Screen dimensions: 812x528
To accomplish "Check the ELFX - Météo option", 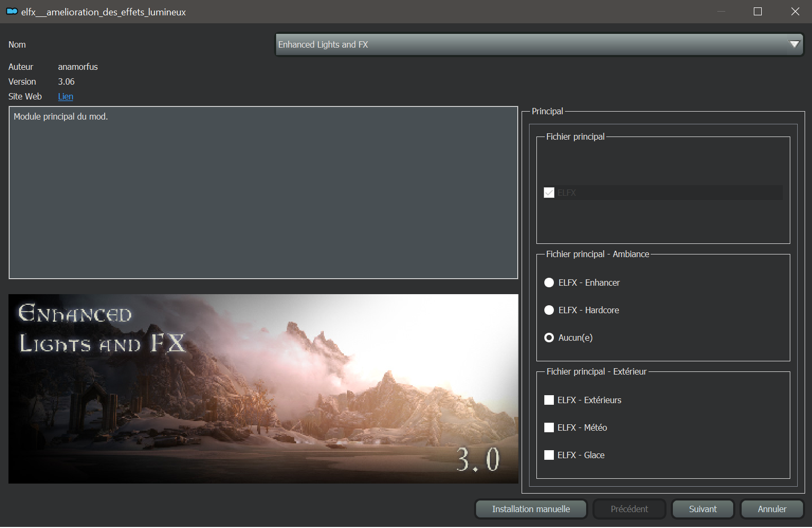I will click(549, 427).
